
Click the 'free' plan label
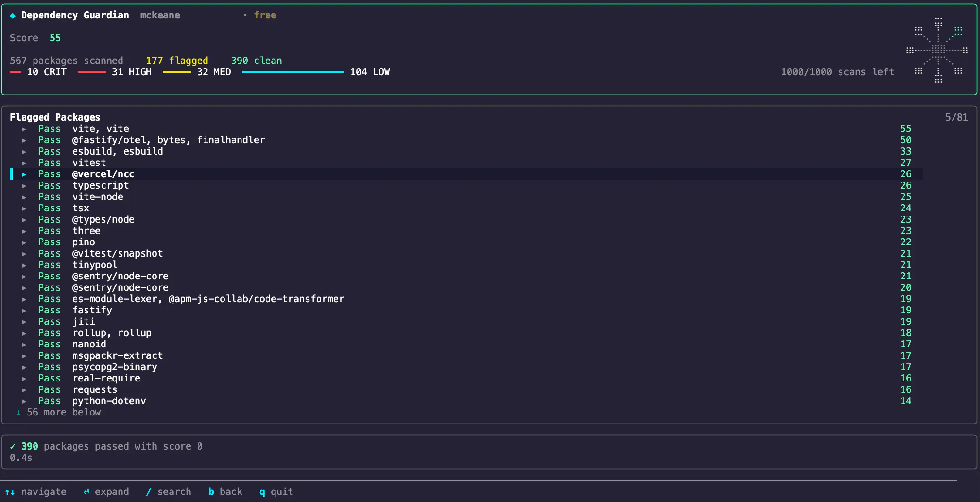(x=265, y=15)
